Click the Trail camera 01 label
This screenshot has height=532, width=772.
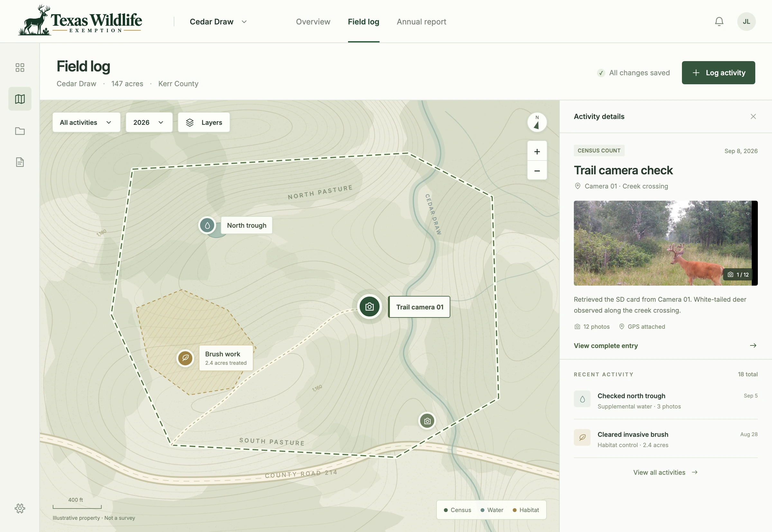tap(419, 307)
